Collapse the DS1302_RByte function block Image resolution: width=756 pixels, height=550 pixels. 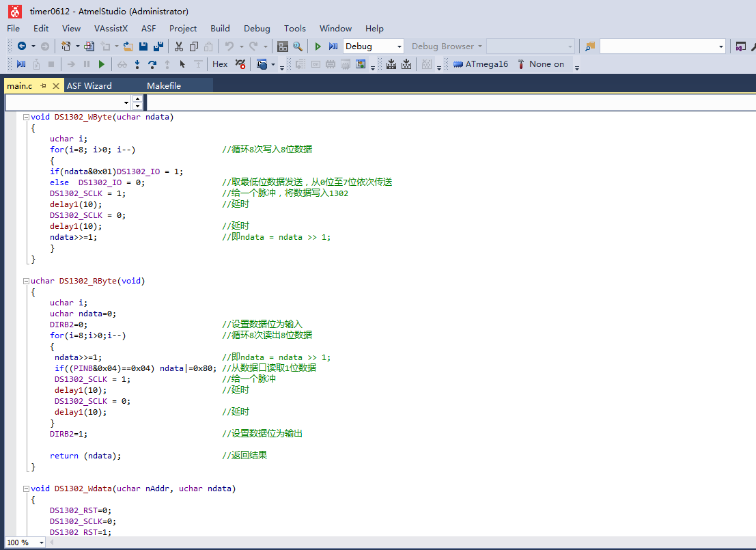click(x=25, y=280)
